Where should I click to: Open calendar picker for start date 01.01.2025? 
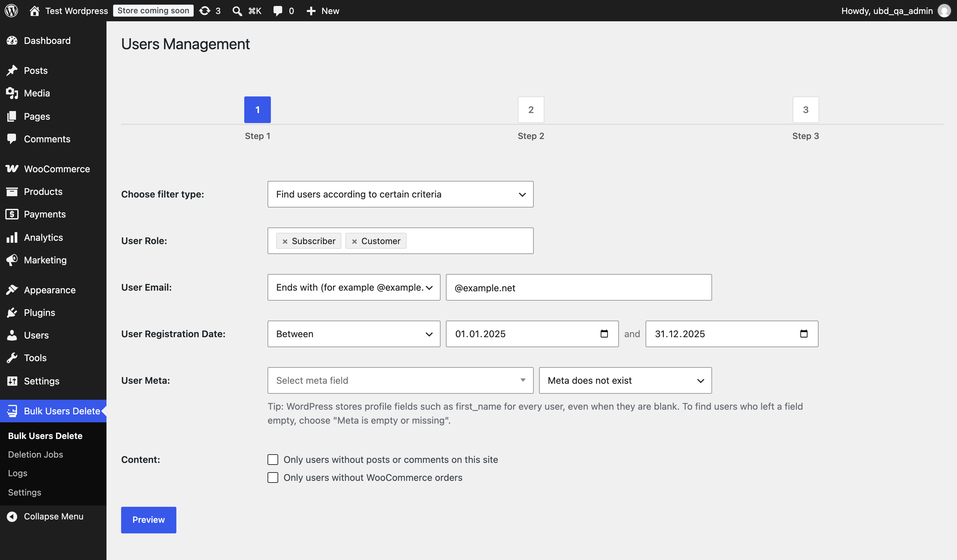(604, 334)
